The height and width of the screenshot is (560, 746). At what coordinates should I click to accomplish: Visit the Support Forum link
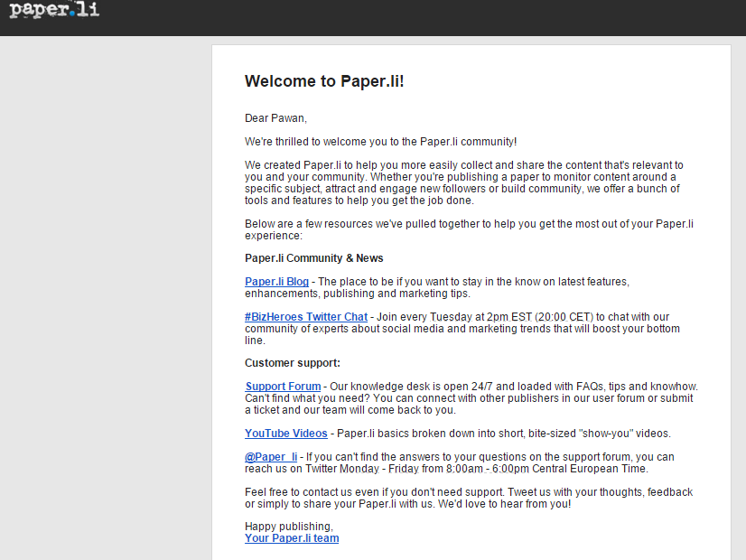[x=283, y=387]
